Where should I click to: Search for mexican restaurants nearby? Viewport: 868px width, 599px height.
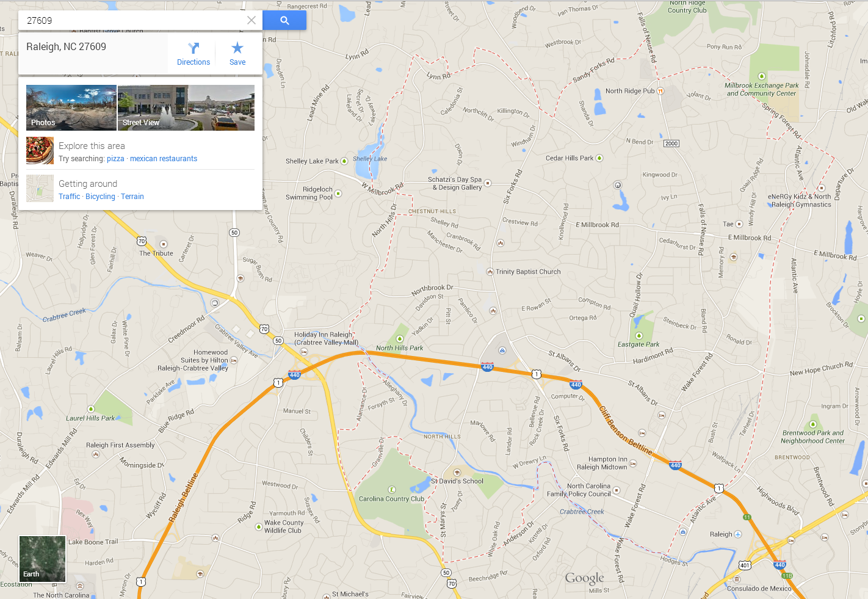pos(164,159)
